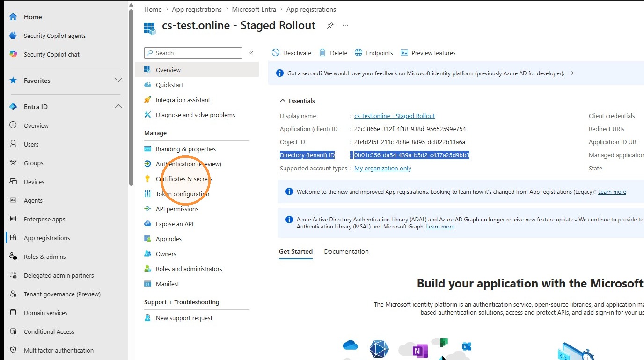The image size is (644, 360).
Task: Go to Authentication (Preview)
Action: (189, 164)
